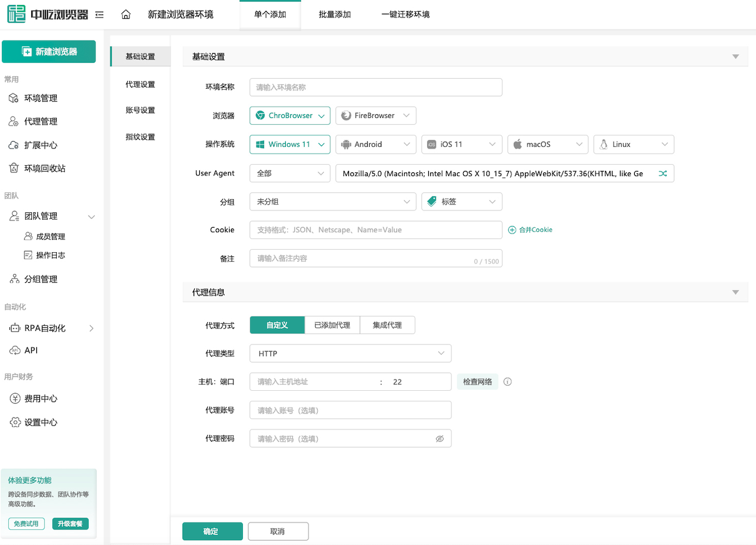Click the 检查网络 button
Screen dimensions: 756x545
478,381
